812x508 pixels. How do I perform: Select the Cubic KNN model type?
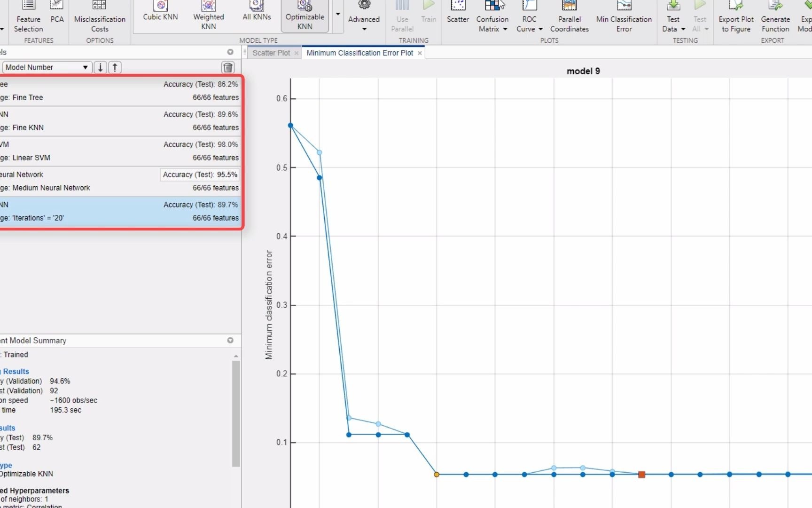(160, 12)
